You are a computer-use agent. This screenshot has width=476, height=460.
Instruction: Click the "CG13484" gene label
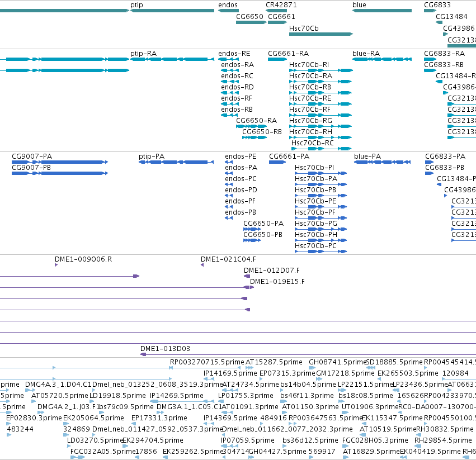[x=451, y=17]
